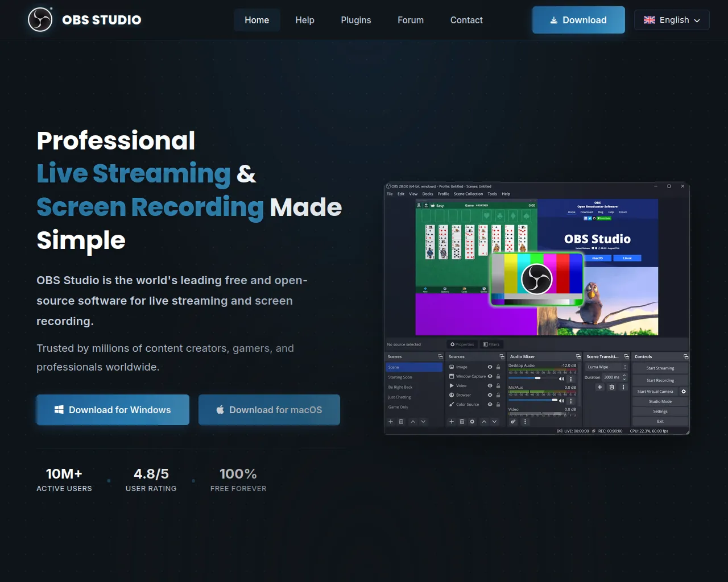Image resolution: width=728 pixels, height=582 pixels.
Task: Click the Desktop Audio volume slider
Action: point(532,379)
